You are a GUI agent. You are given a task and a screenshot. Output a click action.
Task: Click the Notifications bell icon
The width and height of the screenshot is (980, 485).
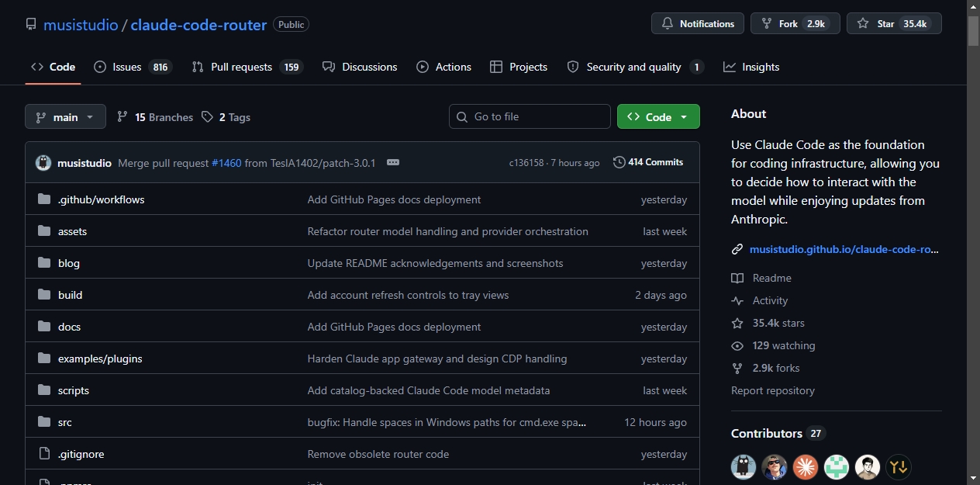tap(668, 24)
